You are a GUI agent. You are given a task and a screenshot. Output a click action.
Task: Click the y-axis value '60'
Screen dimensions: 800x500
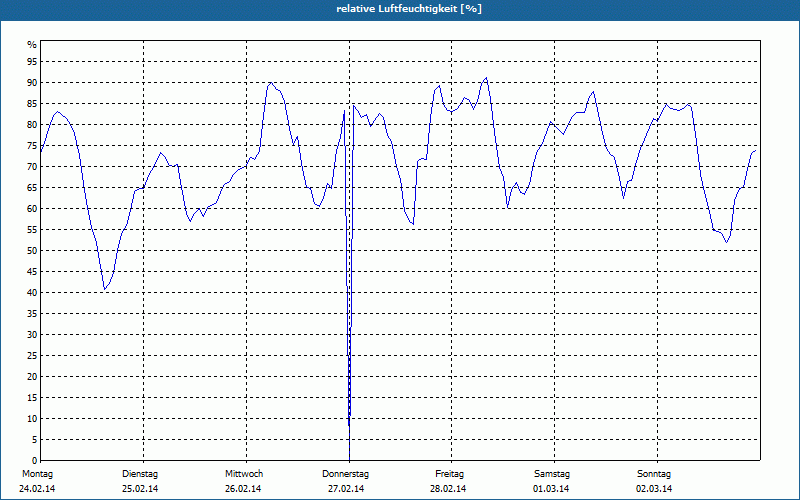32,209
